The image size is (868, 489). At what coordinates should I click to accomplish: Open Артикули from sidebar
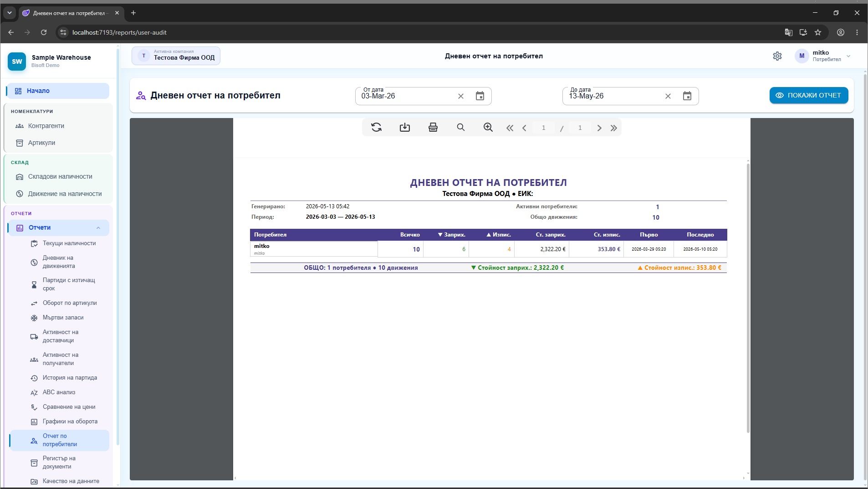coord(58,143)
